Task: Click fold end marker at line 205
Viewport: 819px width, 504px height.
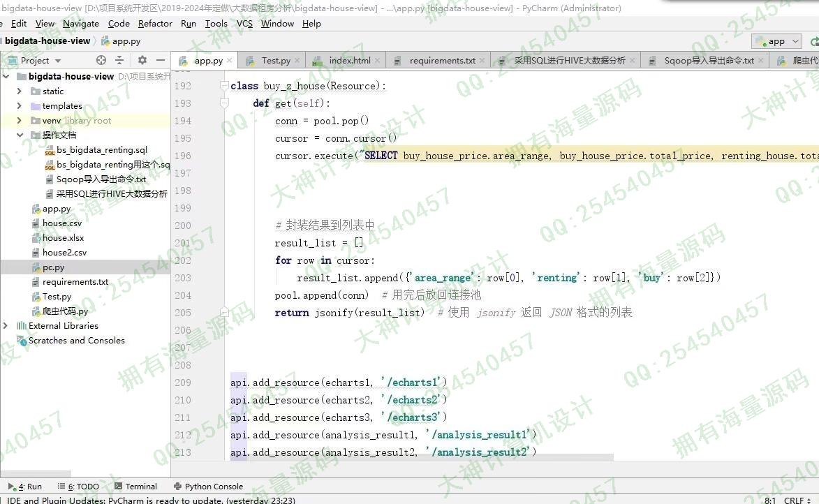Action: tap(225, 312)
